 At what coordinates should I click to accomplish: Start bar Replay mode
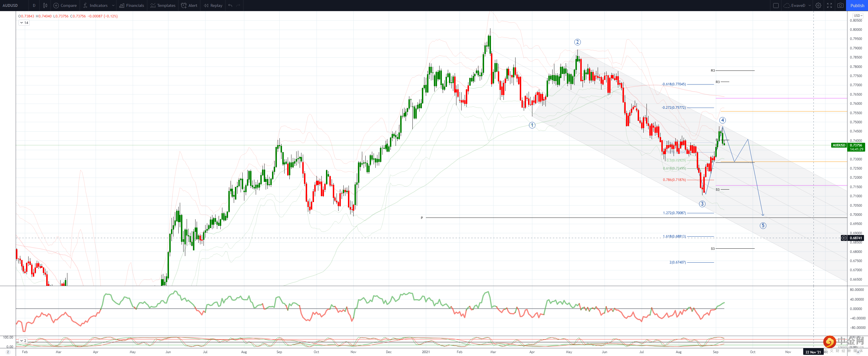point(213,5)
